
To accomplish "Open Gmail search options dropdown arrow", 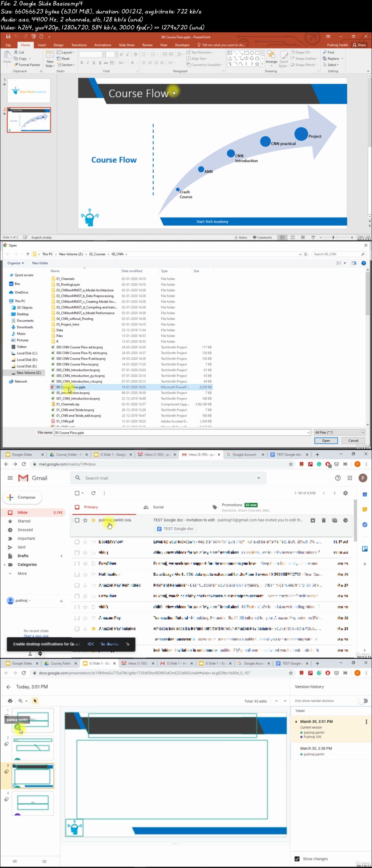I will [259, 478].
